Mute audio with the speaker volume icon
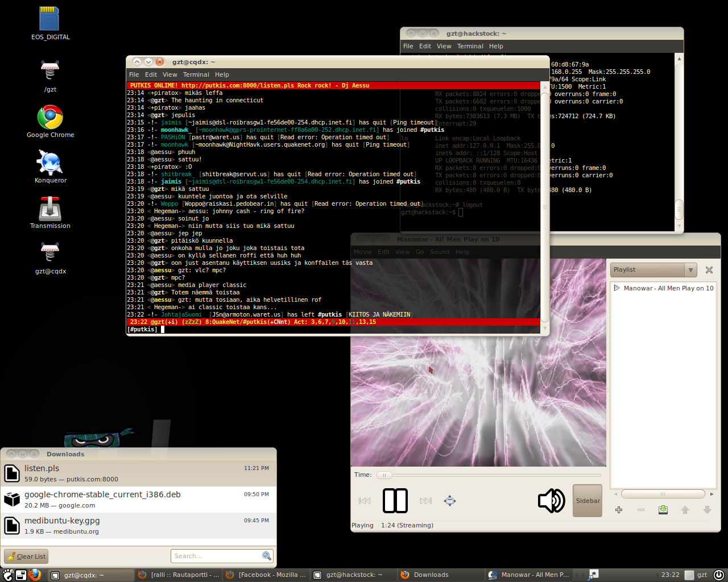 tap(551, 501)
